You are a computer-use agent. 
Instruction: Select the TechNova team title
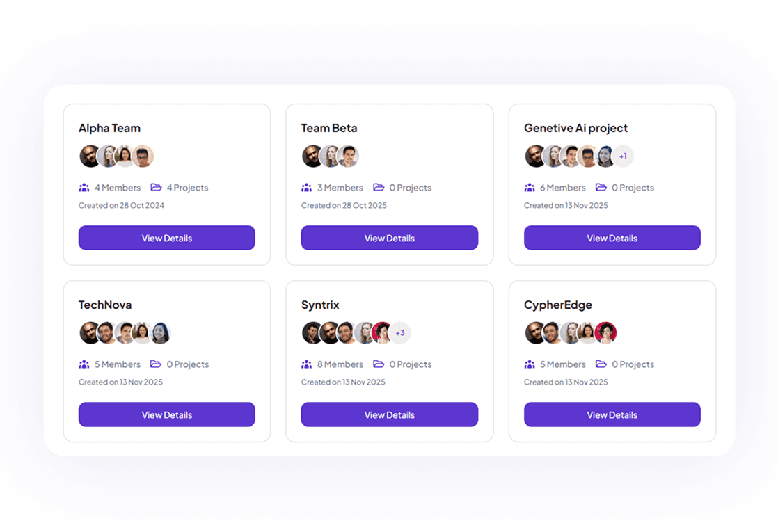coord(105,305)
